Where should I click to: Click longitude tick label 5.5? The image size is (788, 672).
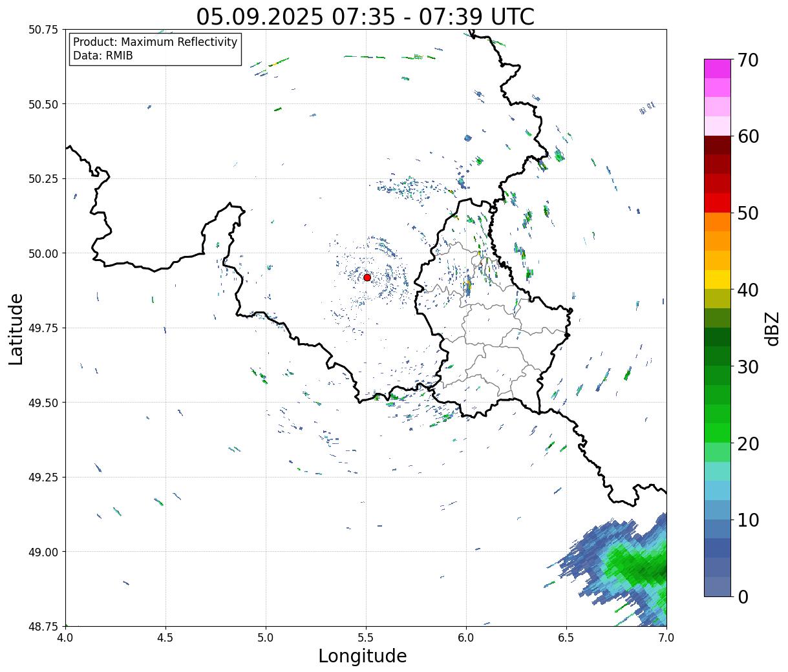click(x=366, y=637)
